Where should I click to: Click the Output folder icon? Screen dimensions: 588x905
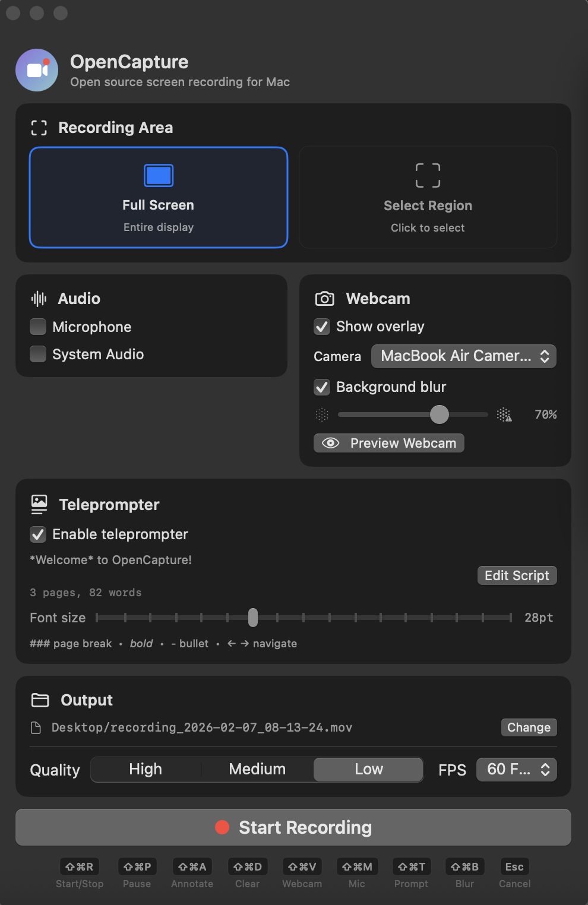pos(40,700)
